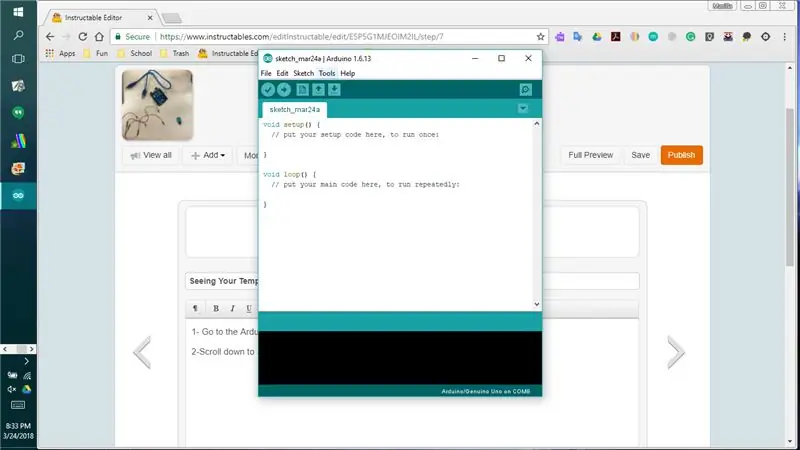Viewport: 800px width, 450px height.
Task: Click the project photo thumbnail
Action: (157, 105)
